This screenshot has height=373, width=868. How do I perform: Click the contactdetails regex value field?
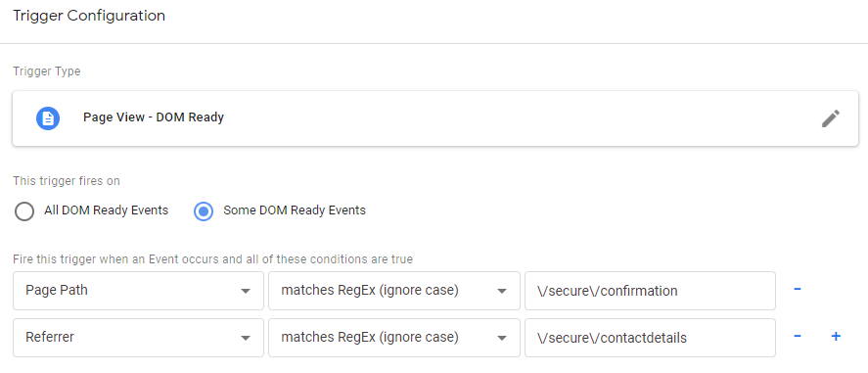(x=650, y=338)
